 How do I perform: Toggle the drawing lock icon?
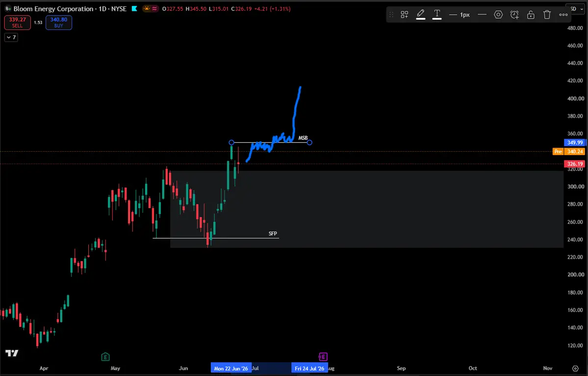531,15
